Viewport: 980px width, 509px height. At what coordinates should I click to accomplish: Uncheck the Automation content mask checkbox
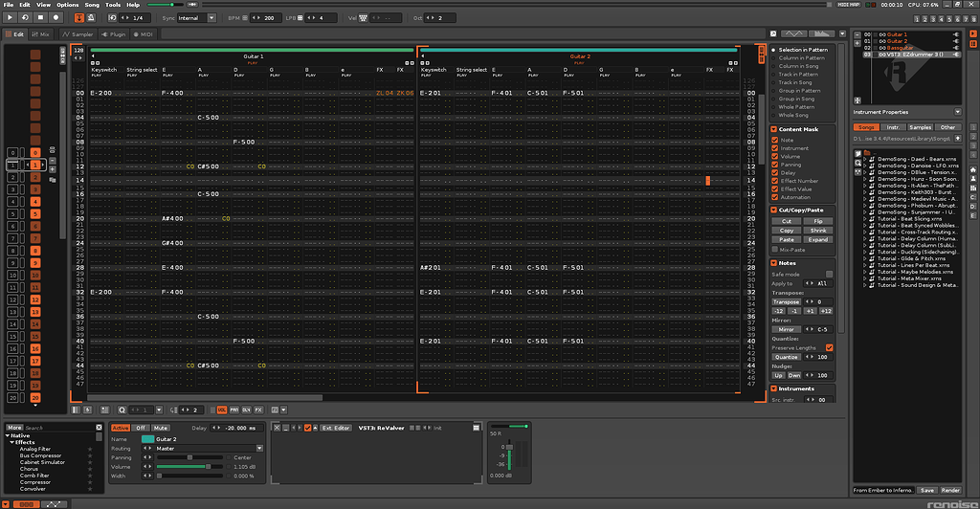pyautogui.click(x=775, y=197)
